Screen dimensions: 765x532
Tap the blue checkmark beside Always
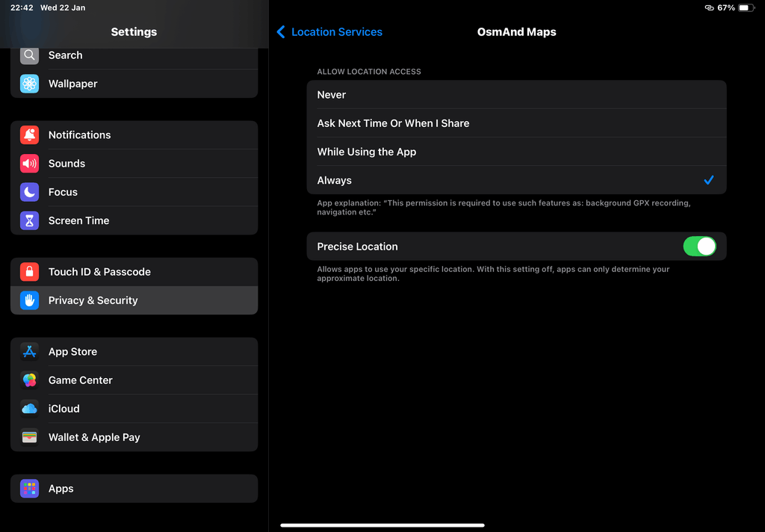(x=709, y=180)
